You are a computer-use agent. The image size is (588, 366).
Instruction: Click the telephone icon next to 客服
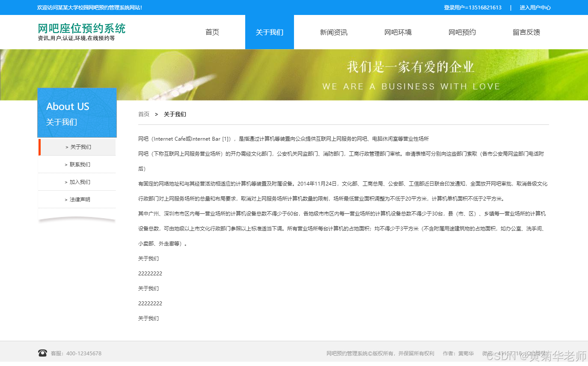tap(42, 353)
